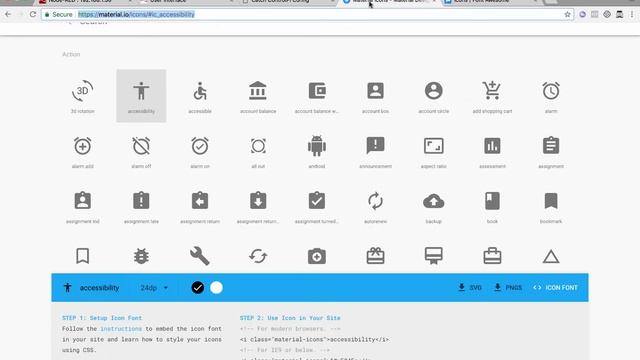This screenshot has height=360, width=640.
Task: Select the assignment returned download icon
Action: point(258,200)
